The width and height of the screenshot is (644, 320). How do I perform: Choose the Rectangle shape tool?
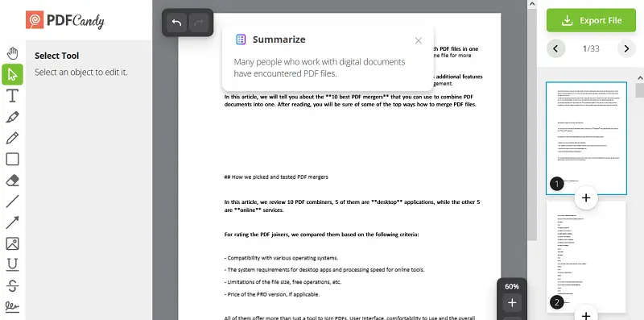pyautogui.click(x=12, y=159)
